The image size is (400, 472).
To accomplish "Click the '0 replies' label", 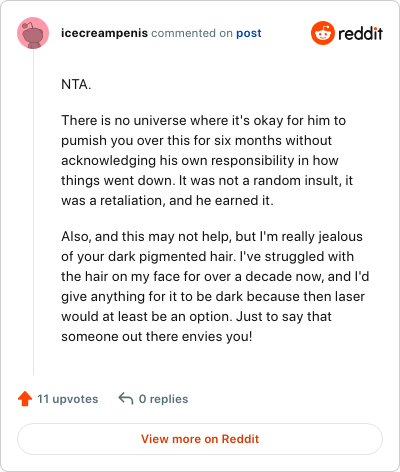I will click(163, 399).
